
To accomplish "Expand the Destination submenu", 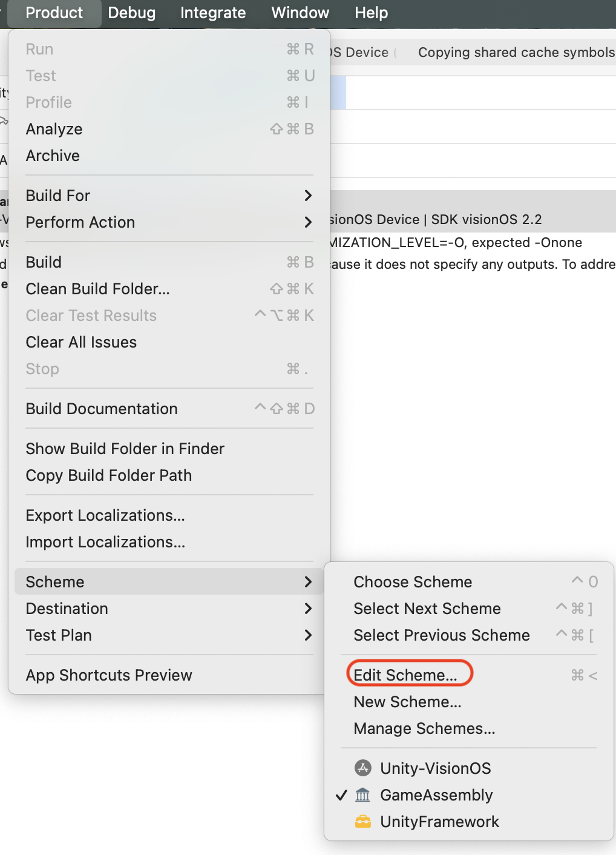I will coord(67,609).
